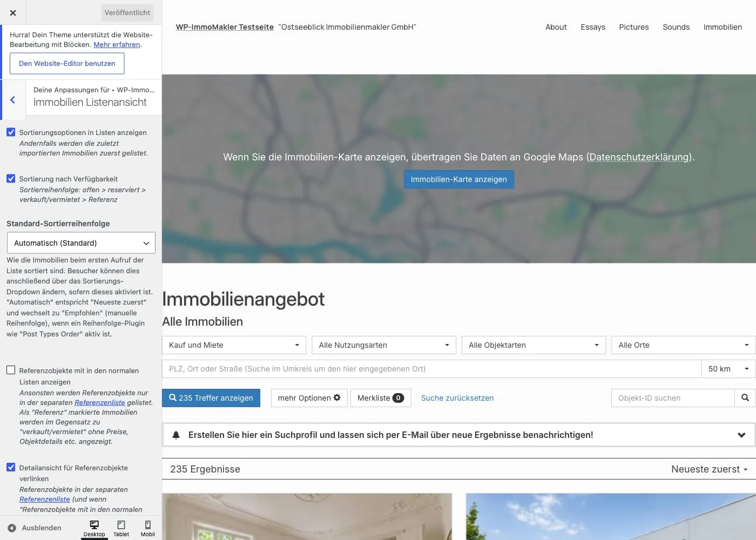Click the 235 Ergebnisse text
Viewport: 756px width, 540px height.
point(205,469)
